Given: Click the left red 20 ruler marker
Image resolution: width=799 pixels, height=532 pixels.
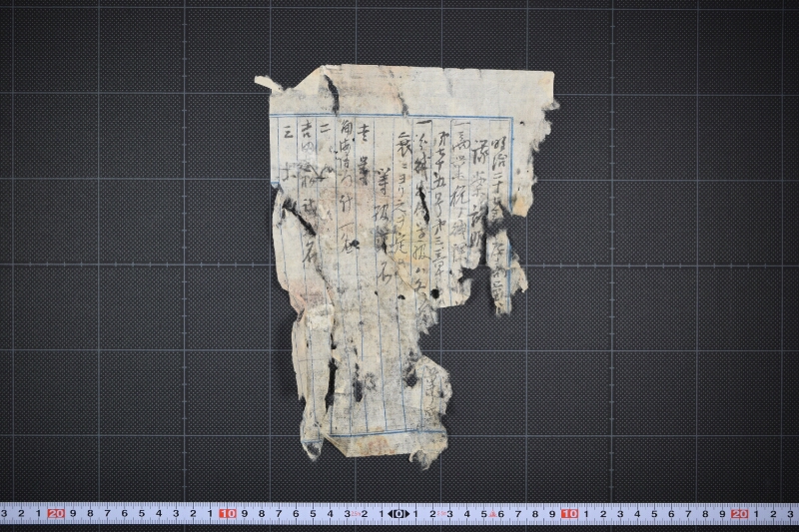Looking at the screenshot, I should pos(56,513).
